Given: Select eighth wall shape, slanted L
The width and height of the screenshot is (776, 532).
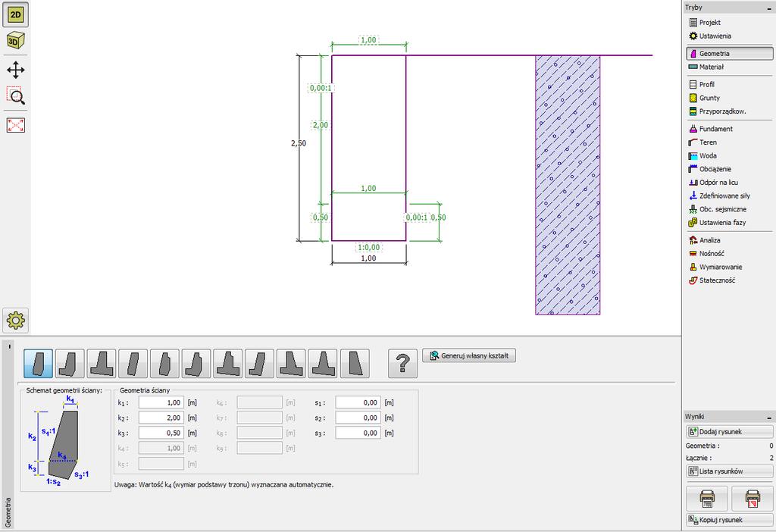Looking at the screenshot, I should (260, 364).
